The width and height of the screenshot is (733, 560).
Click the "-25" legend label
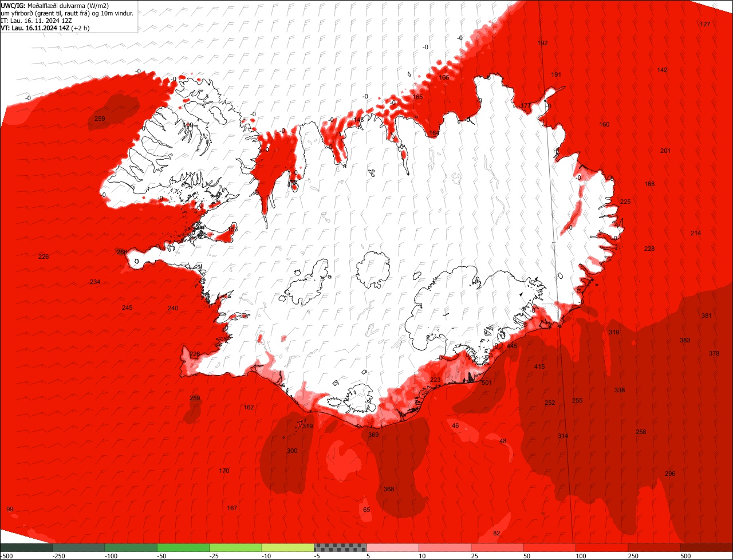[x=214, y=556]
